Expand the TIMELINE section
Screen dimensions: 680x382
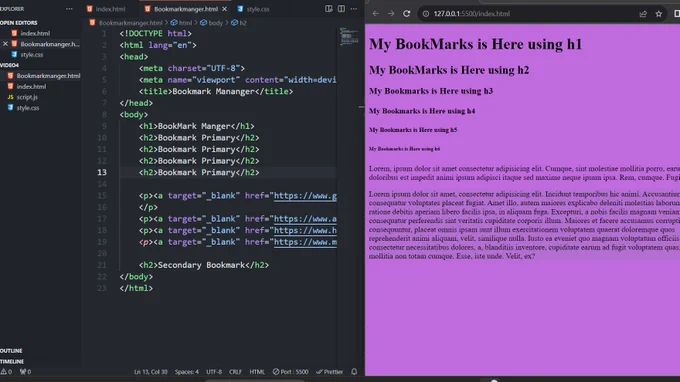pyautogui.click(x=12, y=361)
